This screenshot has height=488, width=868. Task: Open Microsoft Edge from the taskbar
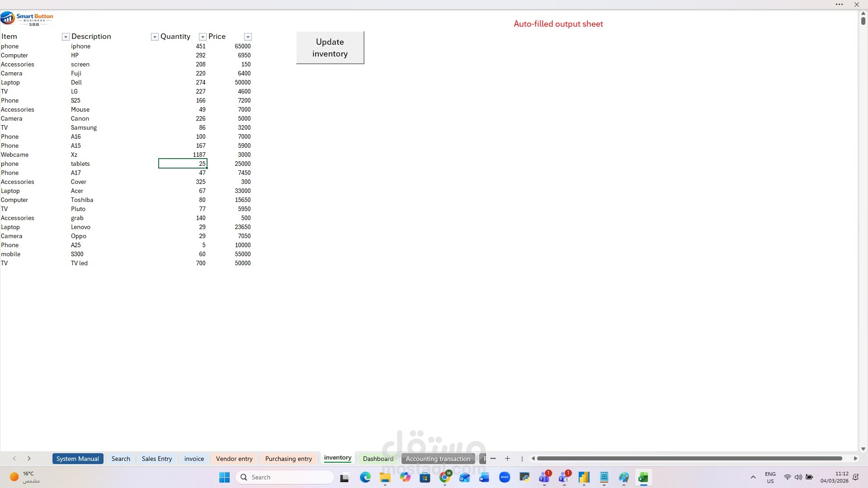[x=365, y=477]
